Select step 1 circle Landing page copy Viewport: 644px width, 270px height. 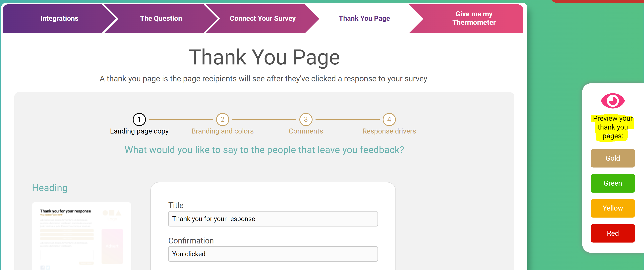coord(139,120)
